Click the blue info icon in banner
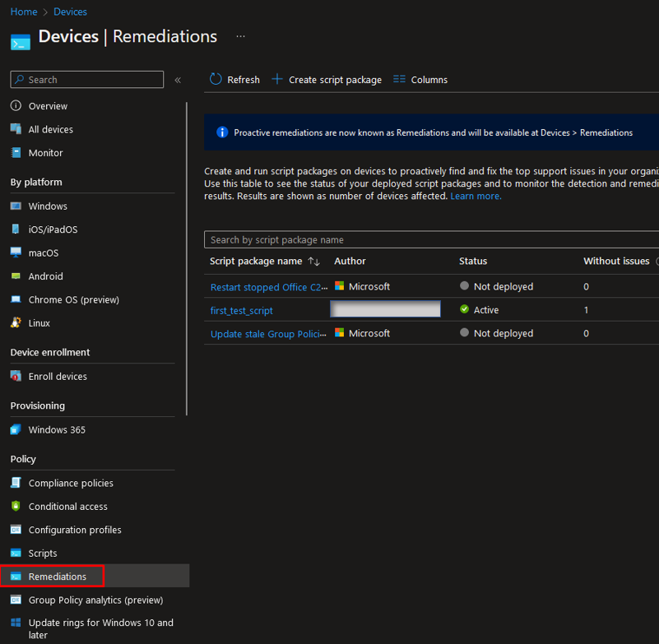Image resolution: width=659 pixels, height=644 pixels. [222, 132]
